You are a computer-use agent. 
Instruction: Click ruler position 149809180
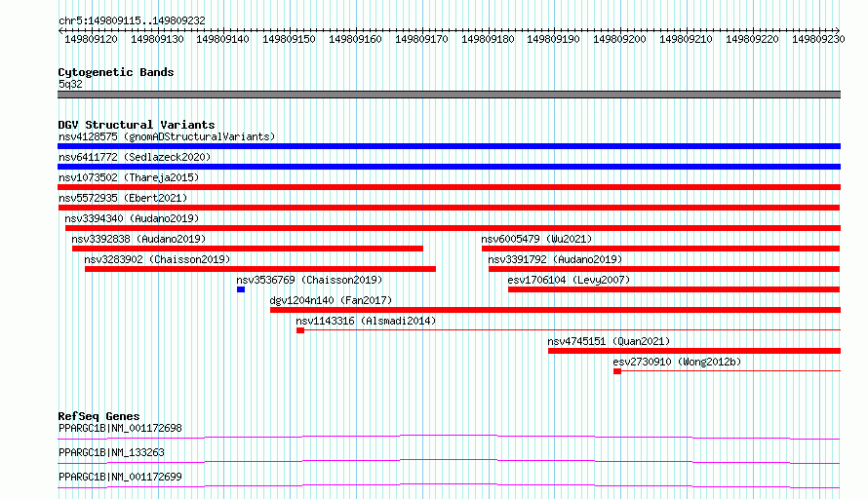[x=488, y=39]
